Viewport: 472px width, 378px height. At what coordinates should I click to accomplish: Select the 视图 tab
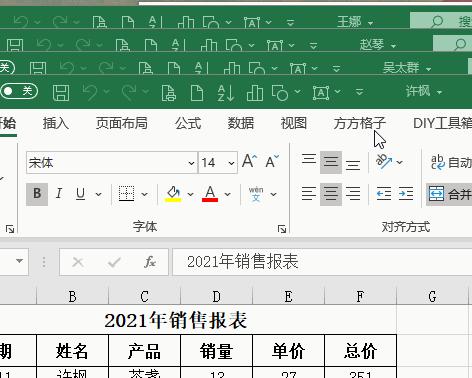[294, 123]
